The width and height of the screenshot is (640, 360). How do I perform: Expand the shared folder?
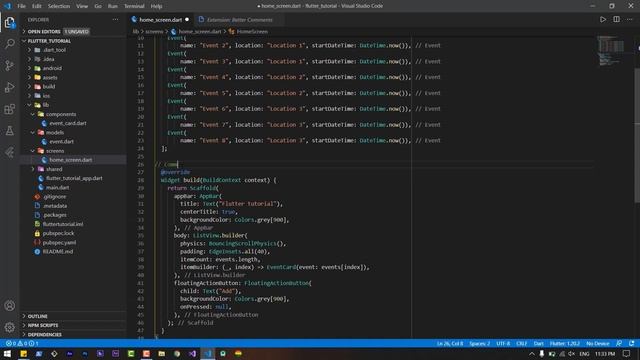73,169
